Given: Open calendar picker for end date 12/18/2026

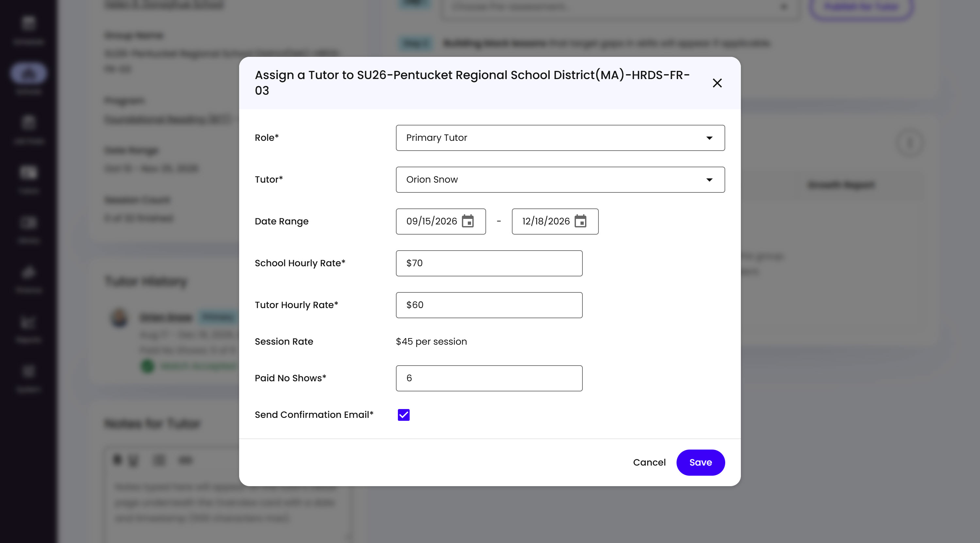Looking at the screenshot, I should click(x=580, y=221).
